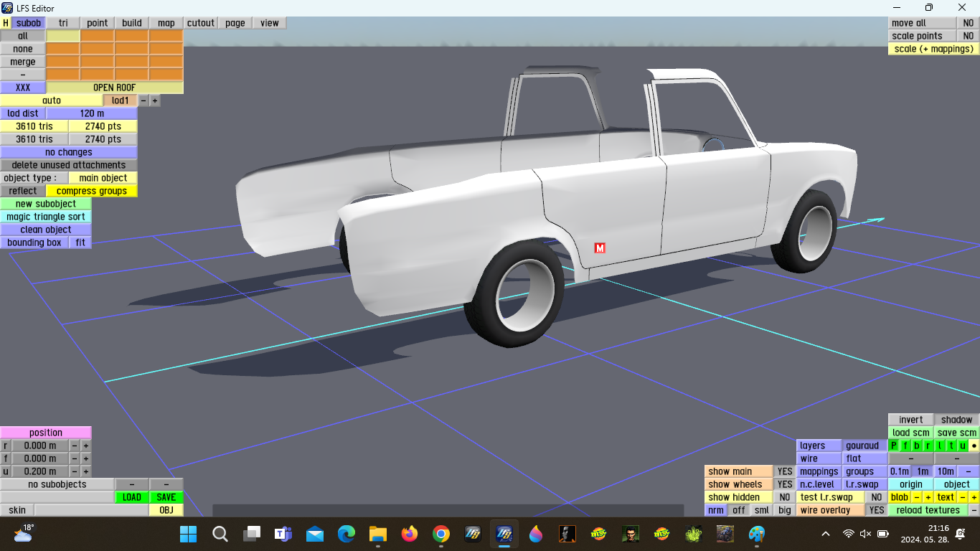Image resolution: width=980 pixels, height=551 pixels.
Task: Toggle the bounding box display
Action: coord(34,242)
